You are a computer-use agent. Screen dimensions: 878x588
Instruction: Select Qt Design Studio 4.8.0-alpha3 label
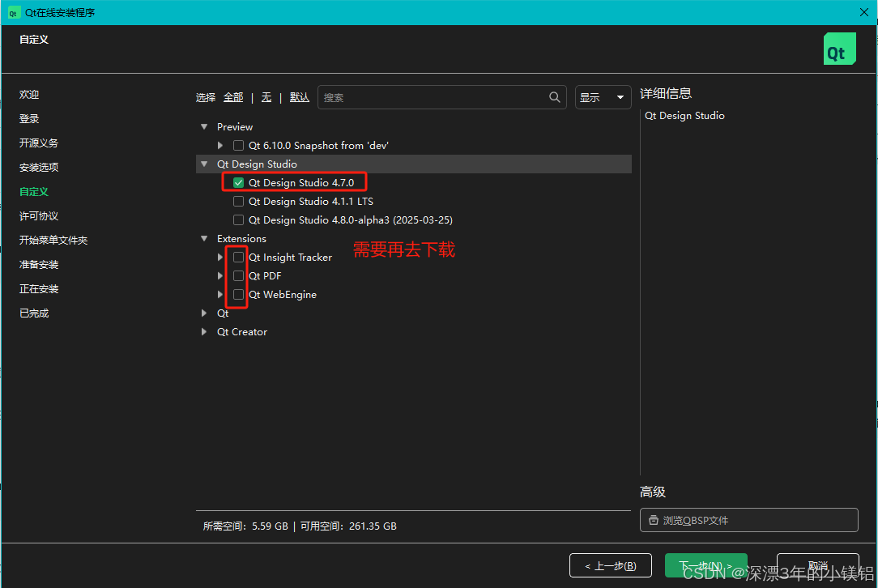tap(351, 220)
